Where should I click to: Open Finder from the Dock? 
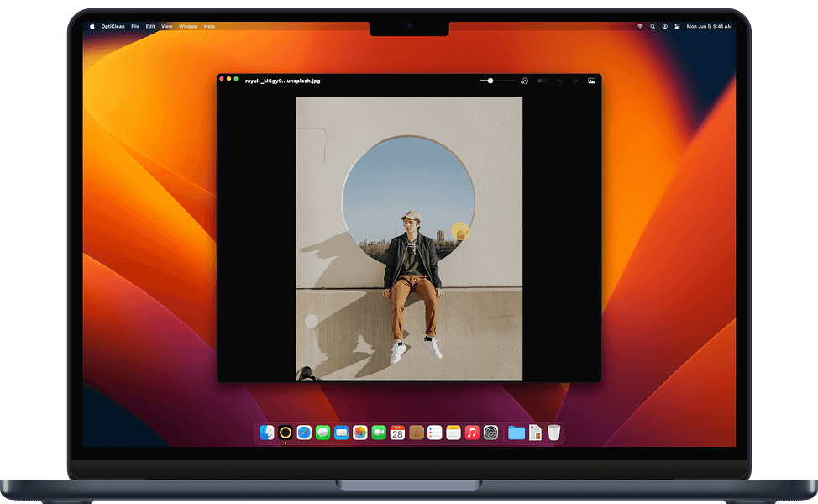266,433
